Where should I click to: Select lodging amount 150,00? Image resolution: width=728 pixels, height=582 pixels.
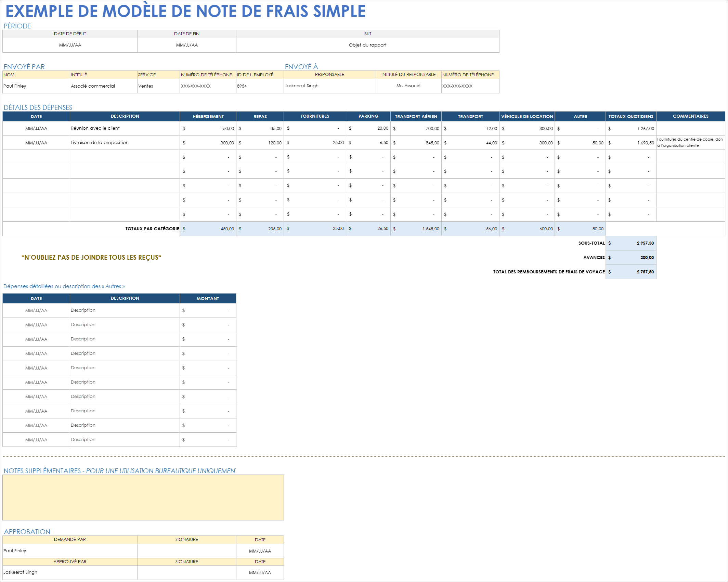208,128
